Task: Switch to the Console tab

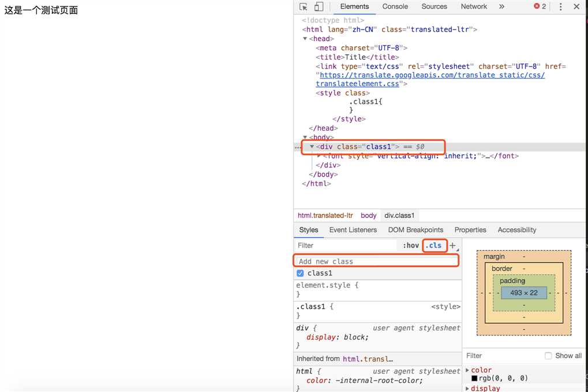Action: 395,6
